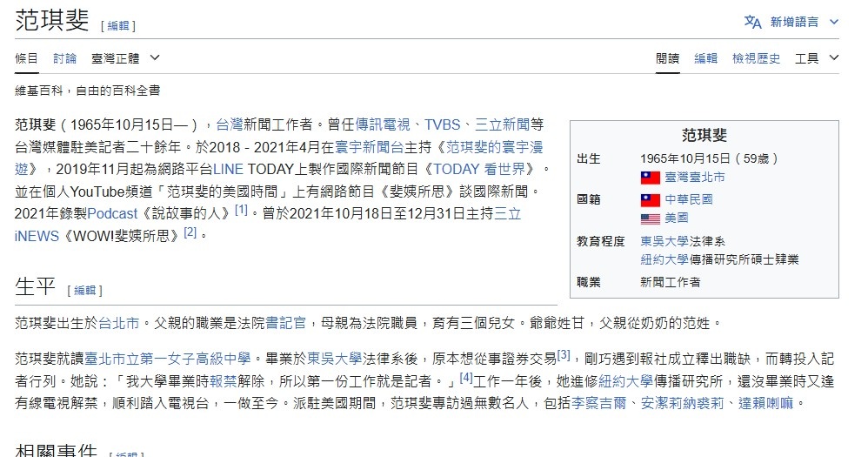Click Taiwan flag icon beside 臺灣臺北市
Viewport: 868px width, 457px height.
651,178
